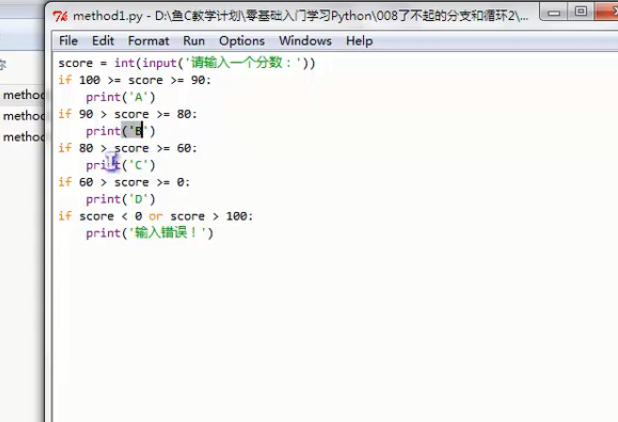The width and height of the screenshot is (618, 422).
Task: Select the third 'metho' file in the background window
Action: click(23, 137)
